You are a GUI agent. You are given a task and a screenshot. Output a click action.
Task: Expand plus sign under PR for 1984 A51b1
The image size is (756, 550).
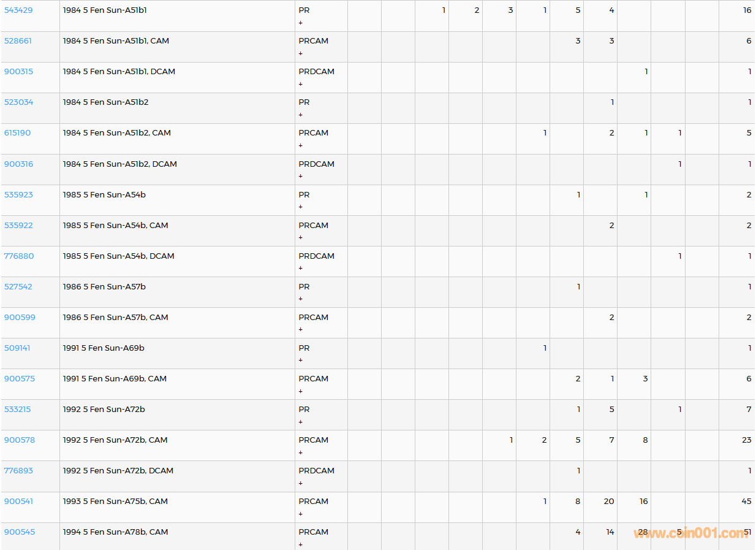point(301,23)
